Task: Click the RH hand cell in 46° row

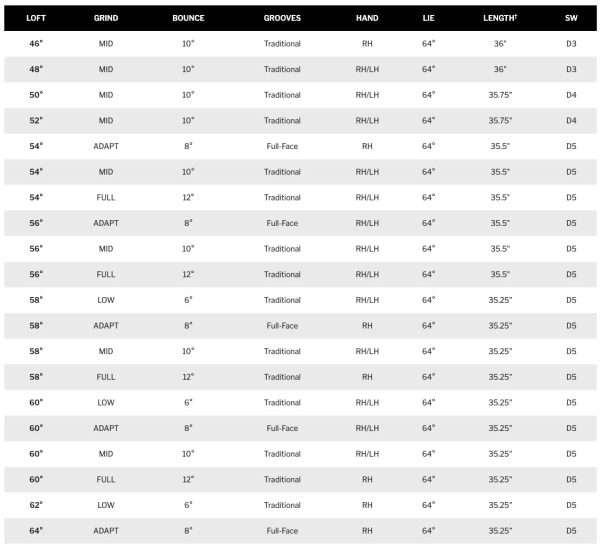Action: pyautogui.click(x=366, y=44)
